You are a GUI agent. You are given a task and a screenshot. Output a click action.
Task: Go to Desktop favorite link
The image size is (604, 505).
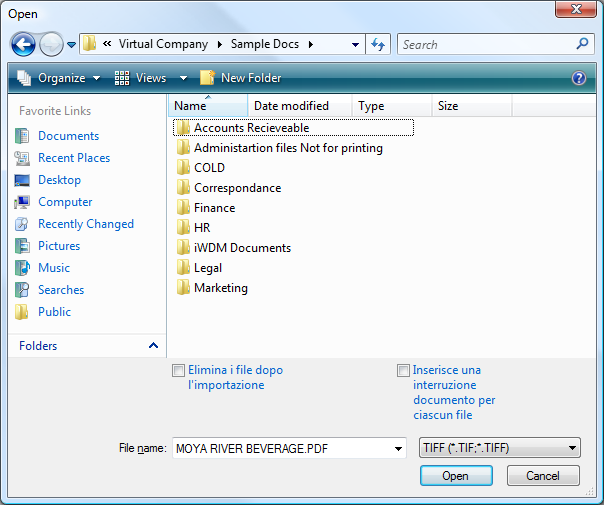click(59, 180)
